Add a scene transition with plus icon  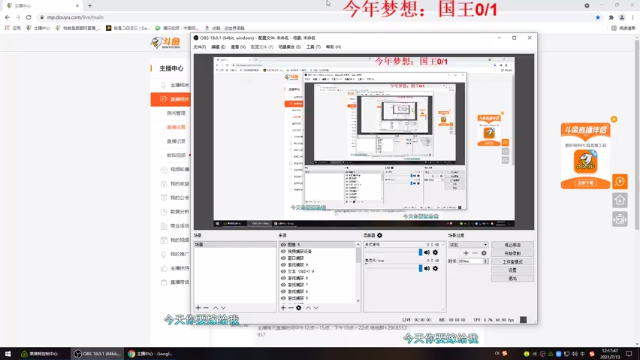[x=466, y=253]
